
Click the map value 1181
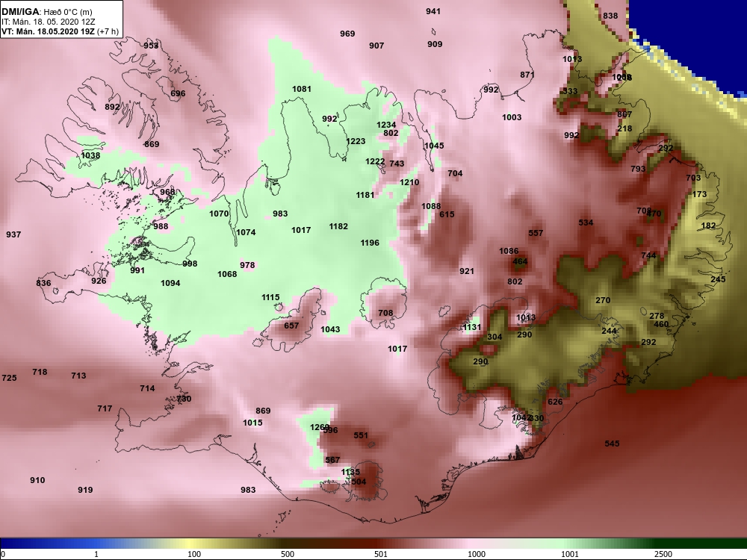pyautogui.click(x=365, y=195)
